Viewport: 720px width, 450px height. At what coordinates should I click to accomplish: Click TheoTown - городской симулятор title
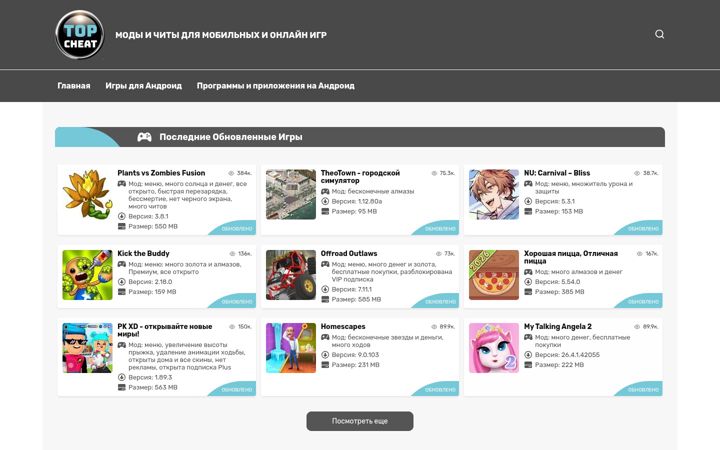coord(360,177)
